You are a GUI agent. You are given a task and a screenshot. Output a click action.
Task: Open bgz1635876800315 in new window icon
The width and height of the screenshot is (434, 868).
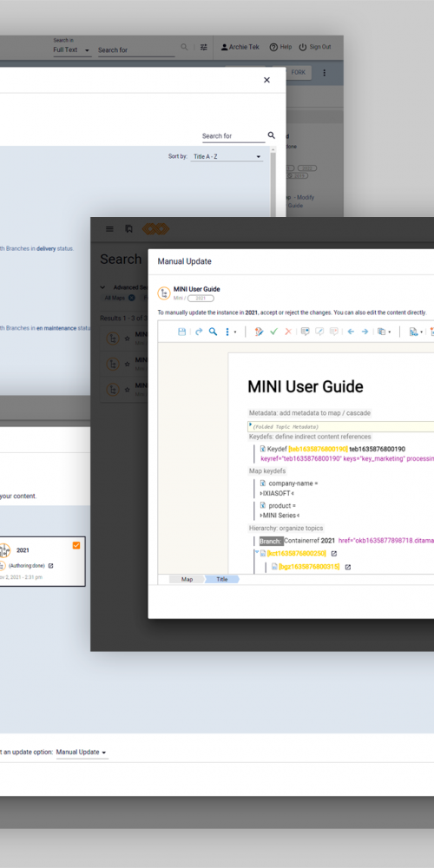tap(348, 567)
